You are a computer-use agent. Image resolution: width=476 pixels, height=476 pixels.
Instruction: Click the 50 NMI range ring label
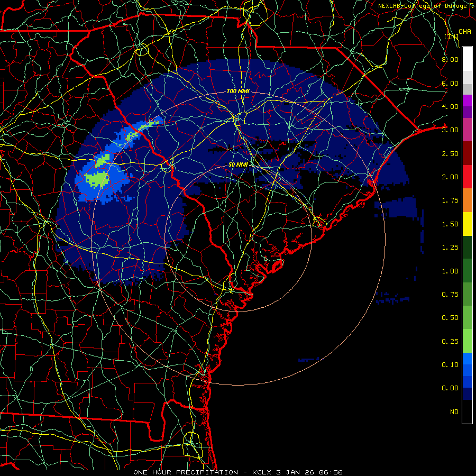click(x=238, y=164)
